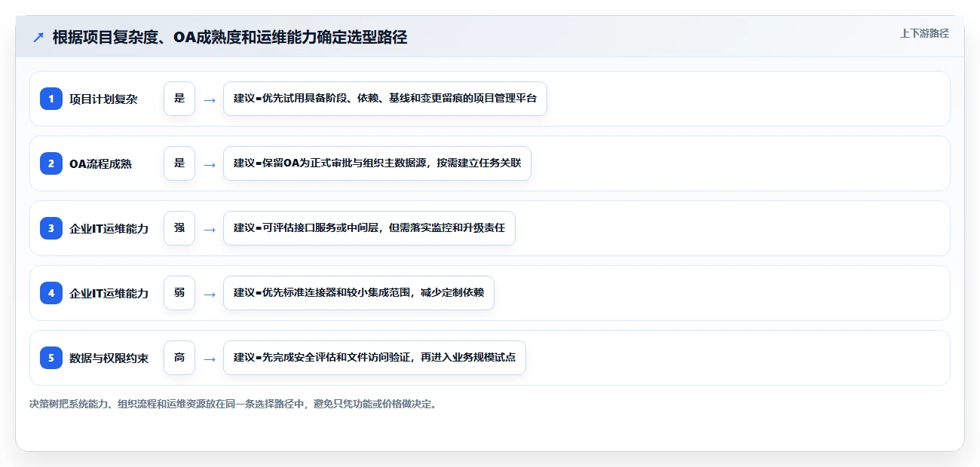Click 企业IT运维能力 in the 弱 row
980x467 pixels.
point(109,293)
